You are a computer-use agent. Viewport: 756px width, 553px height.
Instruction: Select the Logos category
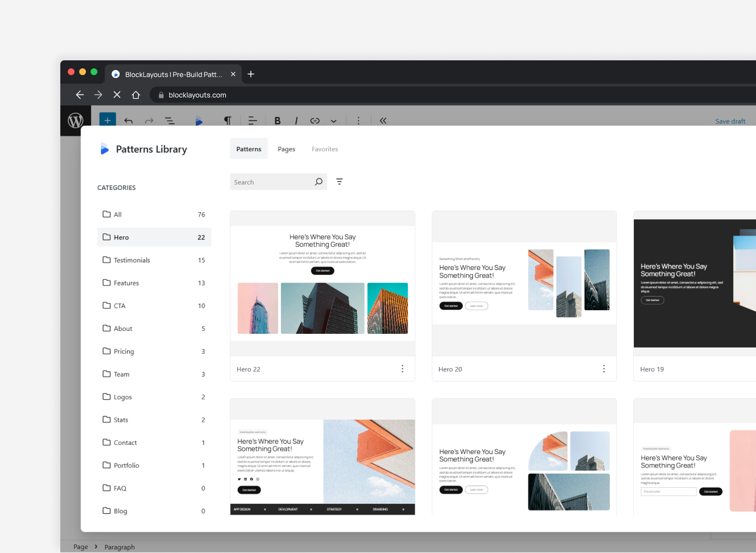pos(154,397)
